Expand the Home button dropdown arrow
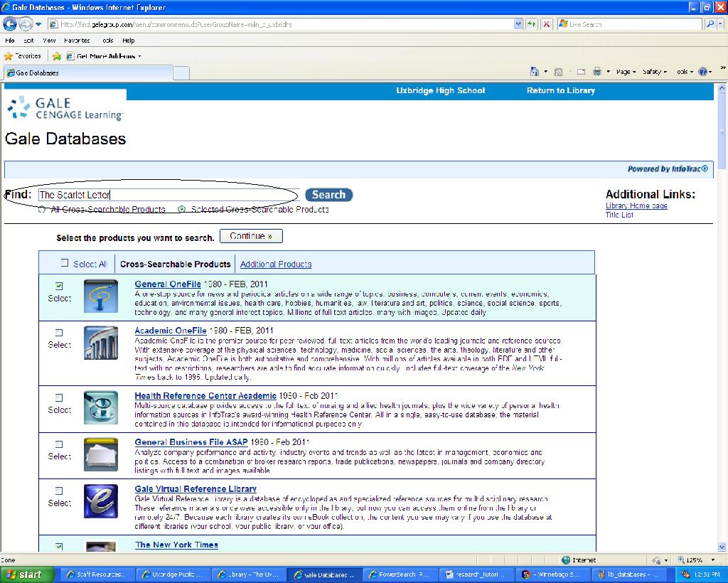Viewport: 728px width, 583px height. click(x=545, y=72)
